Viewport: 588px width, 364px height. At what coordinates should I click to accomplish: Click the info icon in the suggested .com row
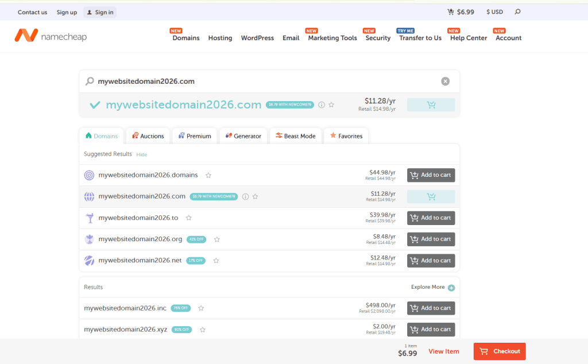245,196
